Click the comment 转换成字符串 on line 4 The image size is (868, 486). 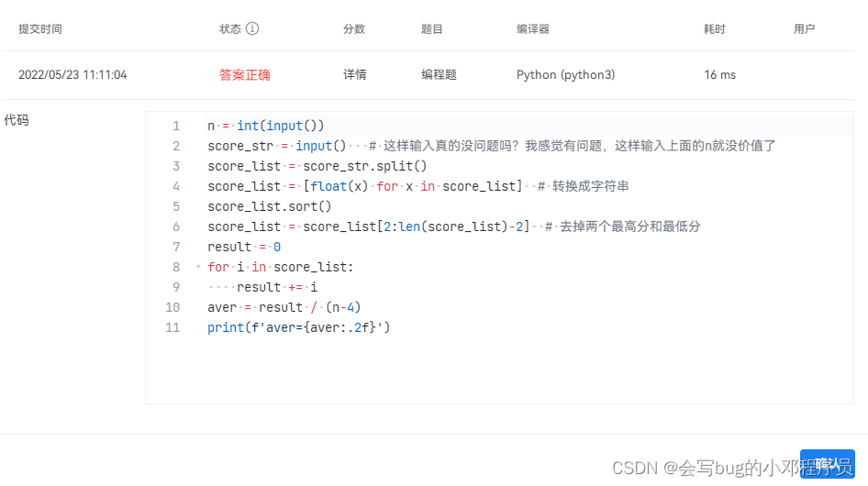point(584,186)
